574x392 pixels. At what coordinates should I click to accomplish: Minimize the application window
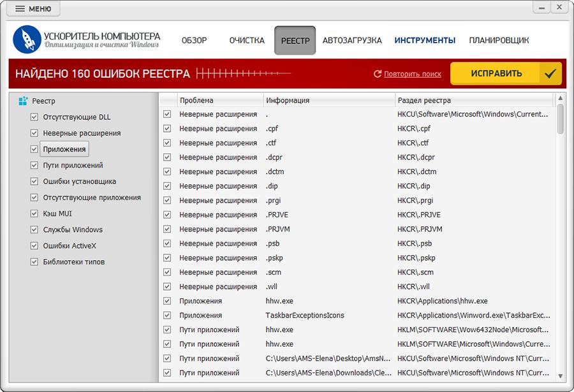(541, 8)
